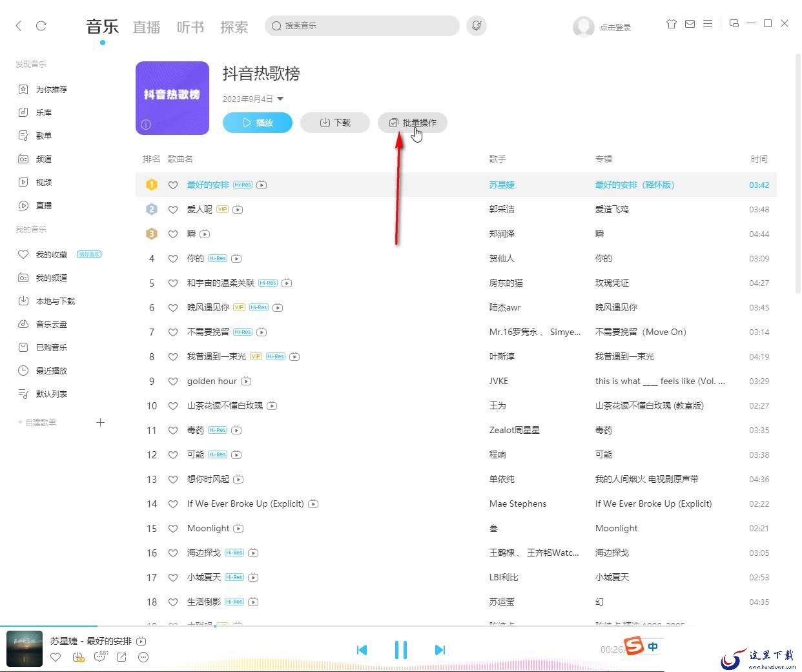Click the 批量操作 button
802x672 pixels.
(413, 123)
